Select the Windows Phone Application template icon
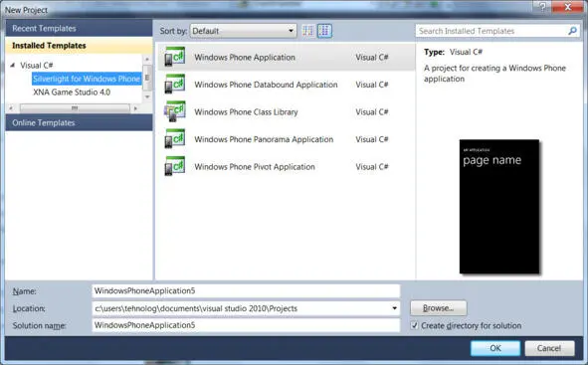 [x=175, y=57]
